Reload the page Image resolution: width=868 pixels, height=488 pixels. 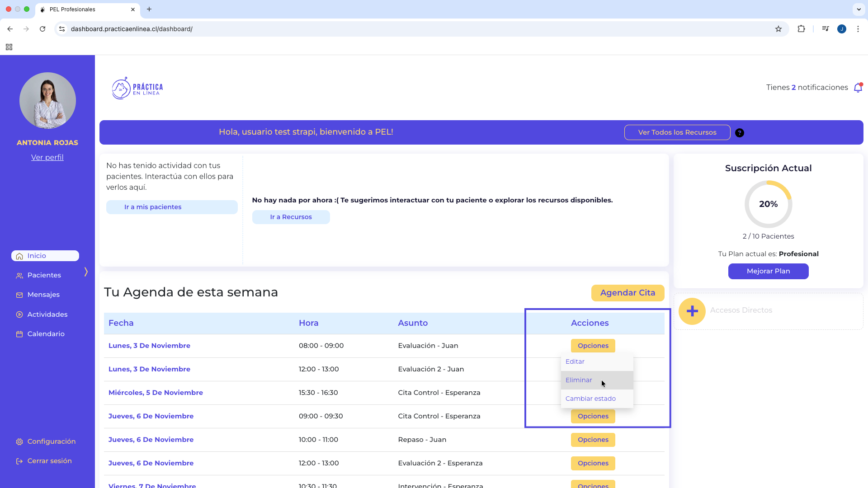coord(42,29)
